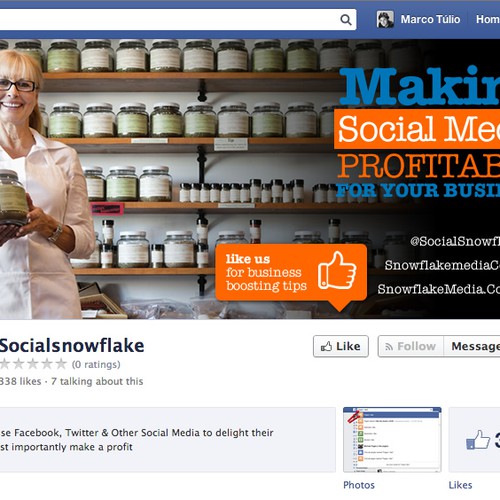Follow the Socialsnowflake page
This screenshot has width=500, height=500.
pos(411,346)
